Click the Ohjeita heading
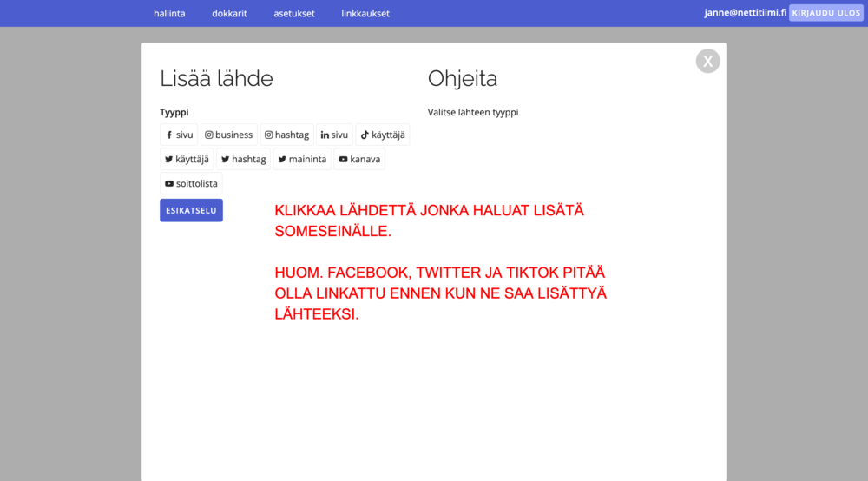The width and height of the screenshot is (868, 481). 463,79
